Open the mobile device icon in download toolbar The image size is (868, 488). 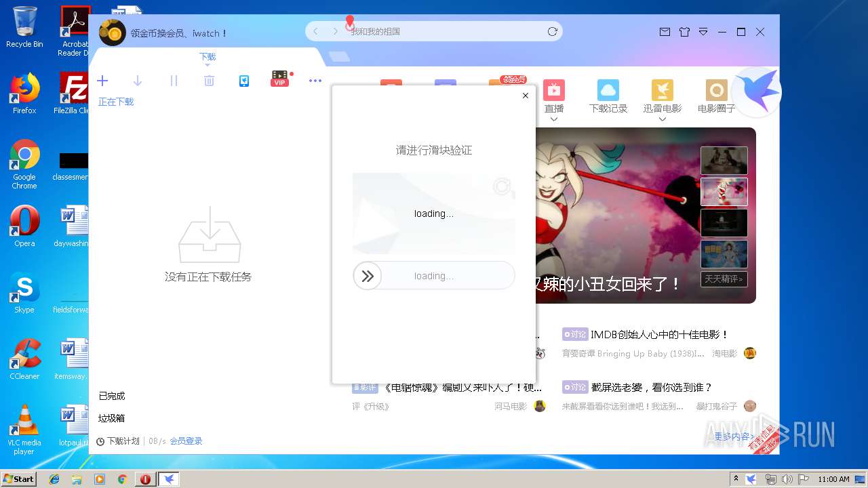pos(244,81)
